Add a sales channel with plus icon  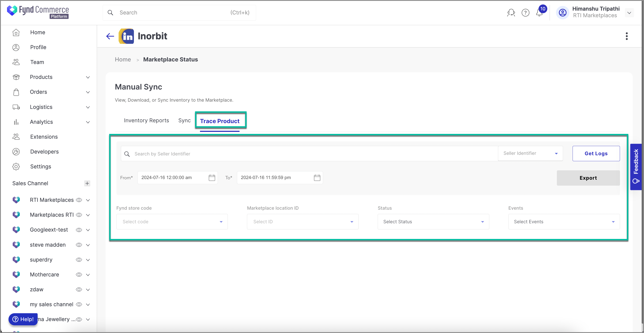[x=87, y=183]
